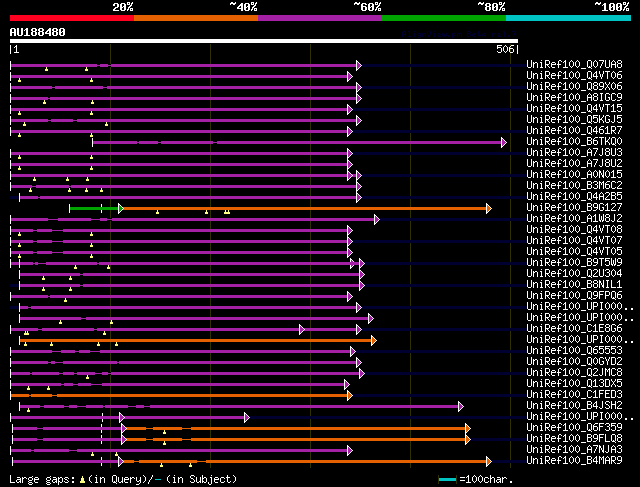This screenshot has width=640, height=487.
Task: Click the query name AU188480
Action: coord(38,32)
